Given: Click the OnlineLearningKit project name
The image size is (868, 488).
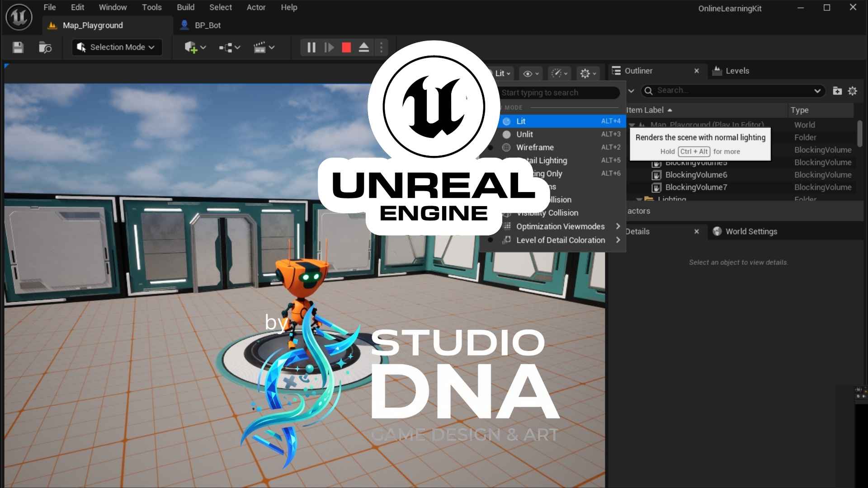Looking at the screenshot, I should [730, 9].
